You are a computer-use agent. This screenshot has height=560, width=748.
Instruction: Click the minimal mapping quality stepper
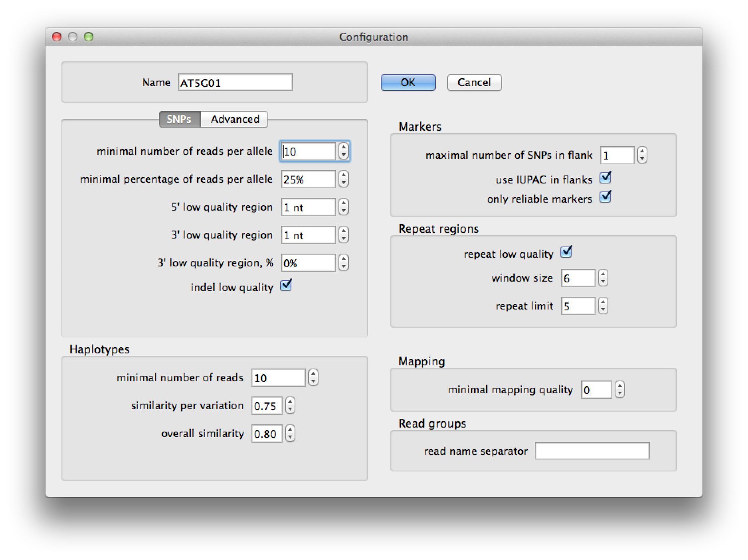pyautogui.click(x=619, y=390)
